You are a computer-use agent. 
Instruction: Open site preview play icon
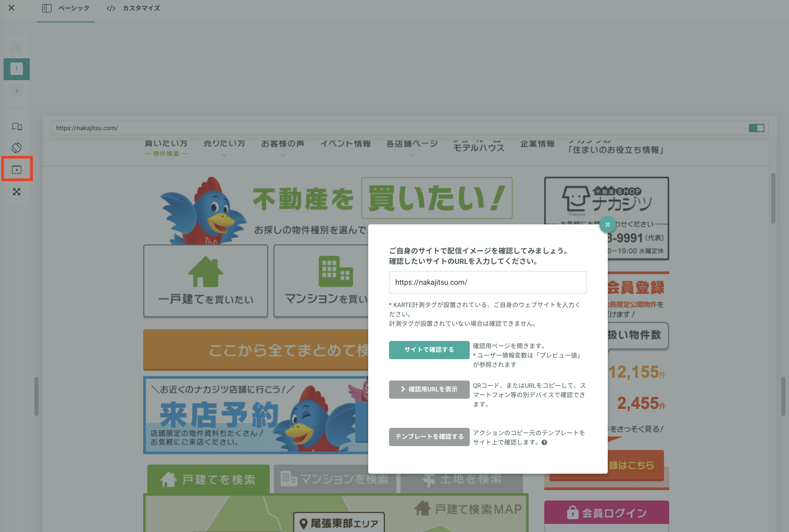coord(17,169)
